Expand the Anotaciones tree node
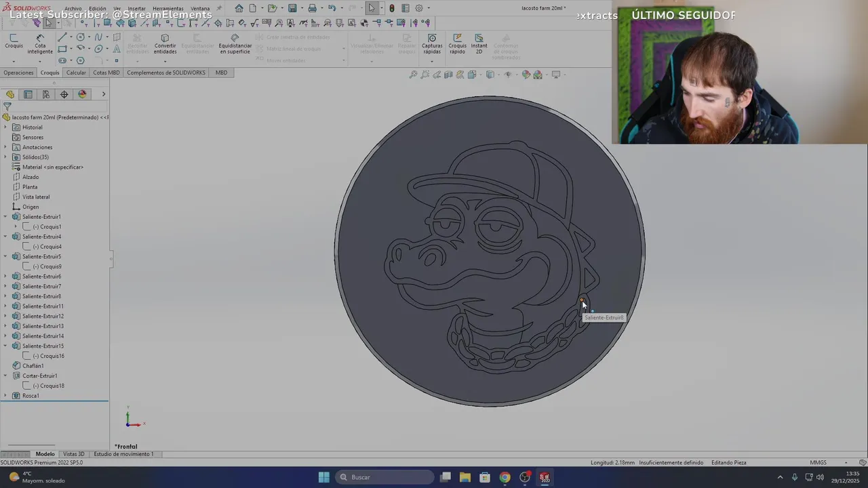 point(5,147)
